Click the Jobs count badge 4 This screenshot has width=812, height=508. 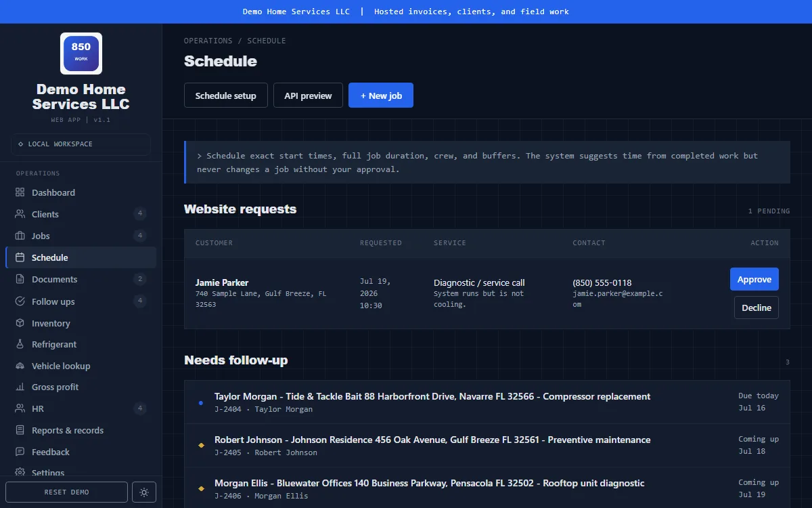tap(140, 236)
